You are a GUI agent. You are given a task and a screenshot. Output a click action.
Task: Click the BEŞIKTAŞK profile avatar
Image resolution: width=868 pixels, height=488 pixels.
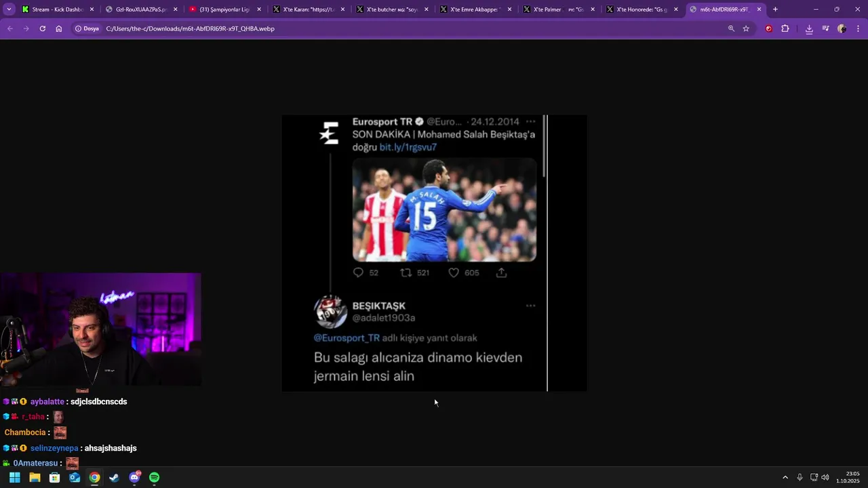330,312
